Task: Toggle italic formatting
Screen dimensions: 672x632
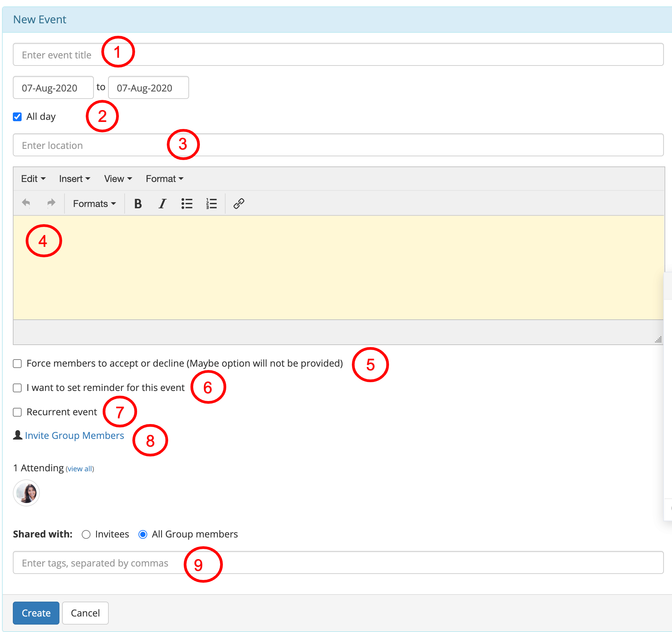Action: pyautogui.click(x=162, y=204)
